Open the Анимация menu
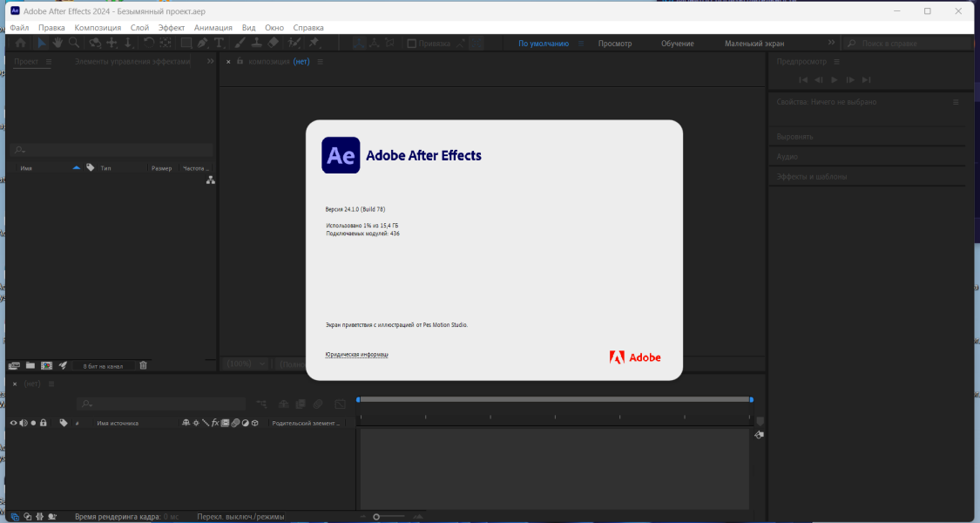Viewport: 980px width, 523px height. tap(213, 28)
